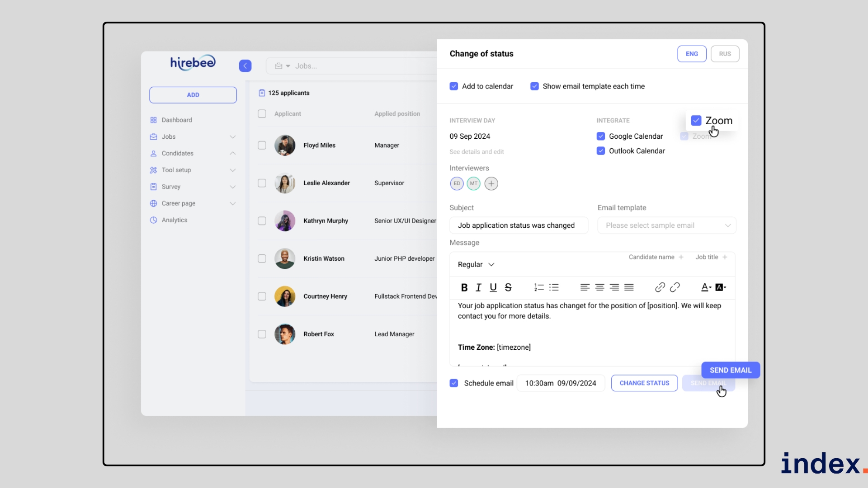Expand the Jobs sidebar section
The image size is (868, 488).
(x=232, y=137)
